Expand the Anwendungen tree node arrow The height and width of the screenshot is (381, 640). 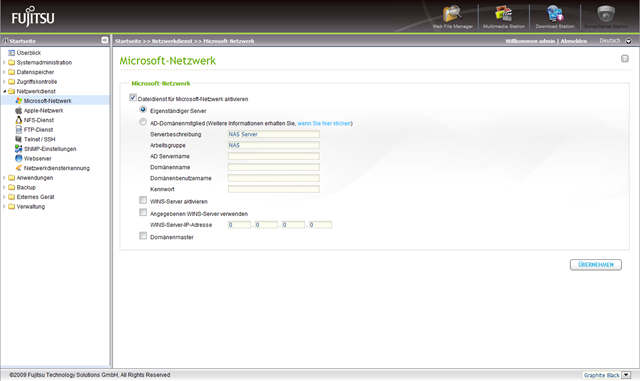(4, 178)
